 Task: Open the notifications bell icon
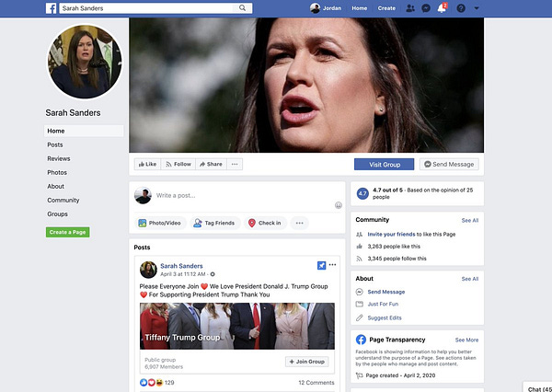pos(442,8)
